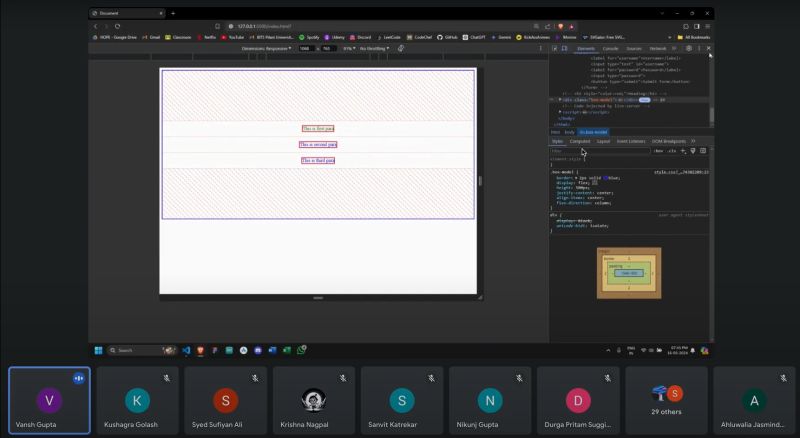Open the No throttling dropdown
Image resolution: width=800 pixels, height=438 pixels.
[374, 48]
